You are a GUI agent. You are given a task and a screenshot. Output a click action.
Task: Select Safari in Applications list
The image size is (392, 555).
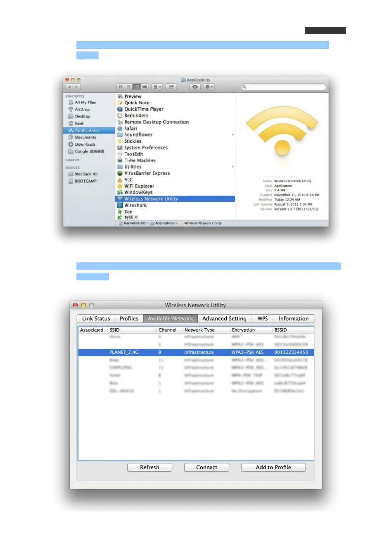[x=127, y=129]
